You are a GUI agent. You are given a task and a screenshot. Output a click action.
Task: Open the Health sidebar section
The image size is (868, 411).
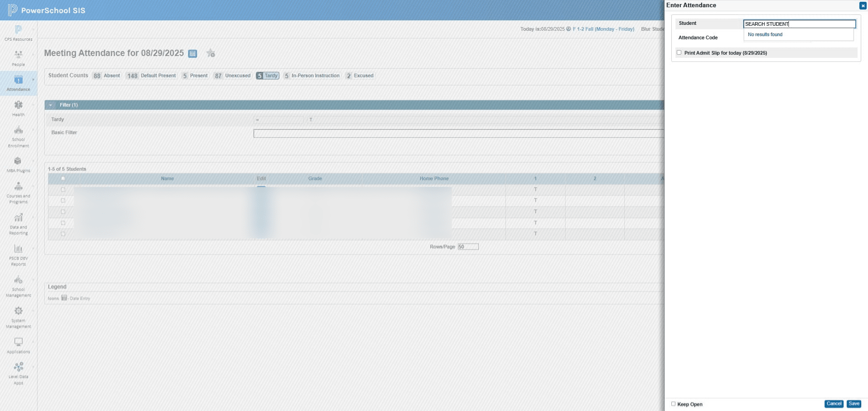click(x=19, y=108)
